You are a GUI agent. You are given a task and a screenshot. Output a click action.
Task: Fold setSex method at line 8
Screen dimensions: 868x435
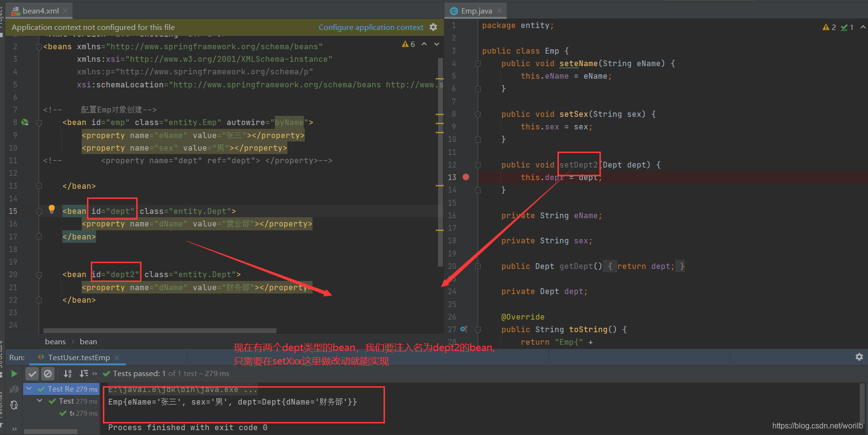[x=478, y=114]
